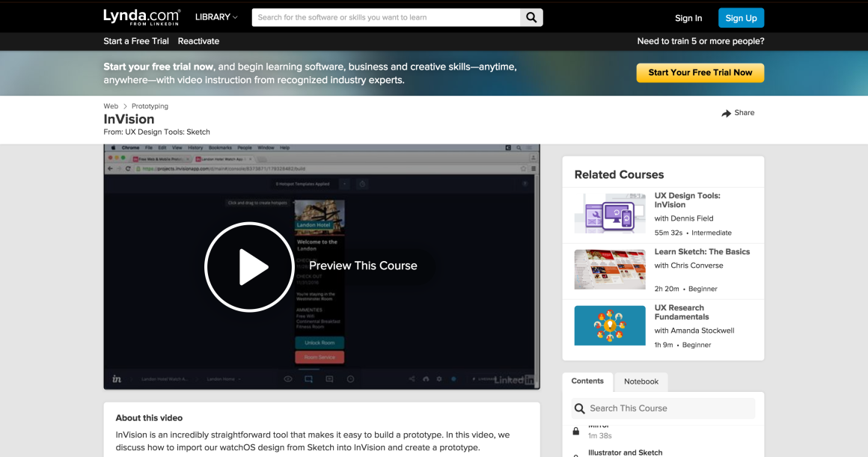Click the Share arrow icon

coord(727,113)
